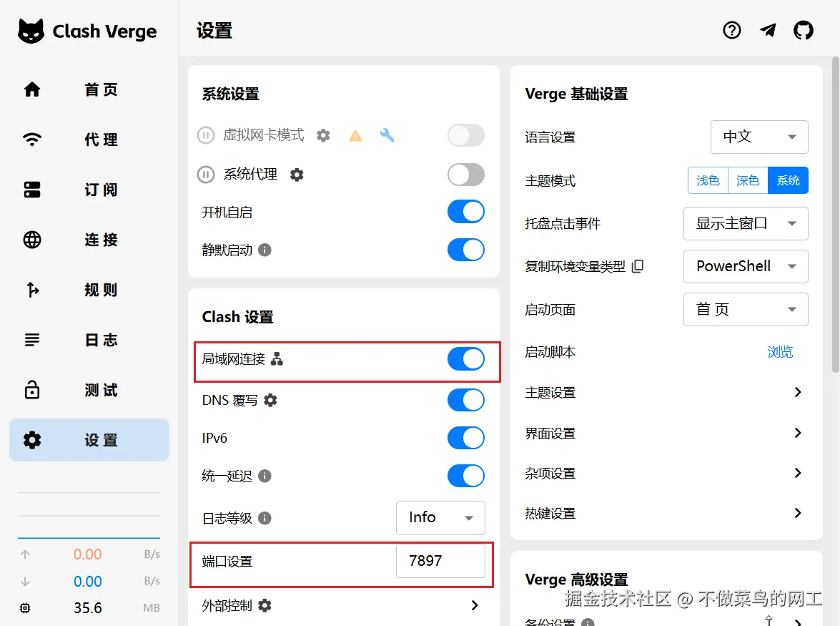Copy environment variable via clipboard icon
Screen dimensions: 840x626
[638, 266]
